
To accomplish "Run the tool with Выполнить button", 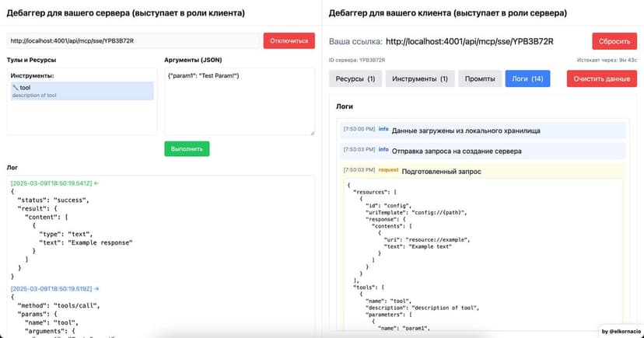I will (x=187, y=148).
